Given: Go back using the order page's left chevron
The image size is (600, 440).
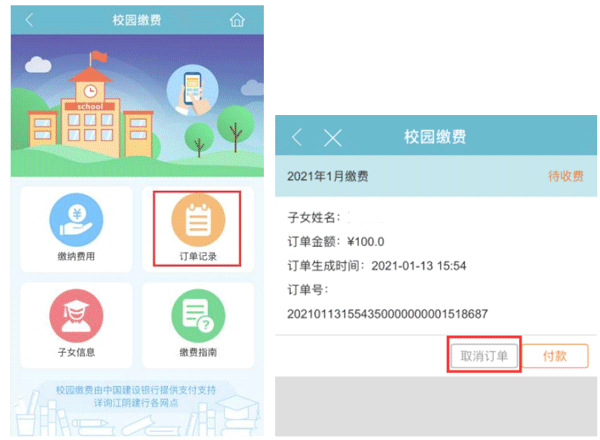Looking at the screenshot, I should point(297,137).
